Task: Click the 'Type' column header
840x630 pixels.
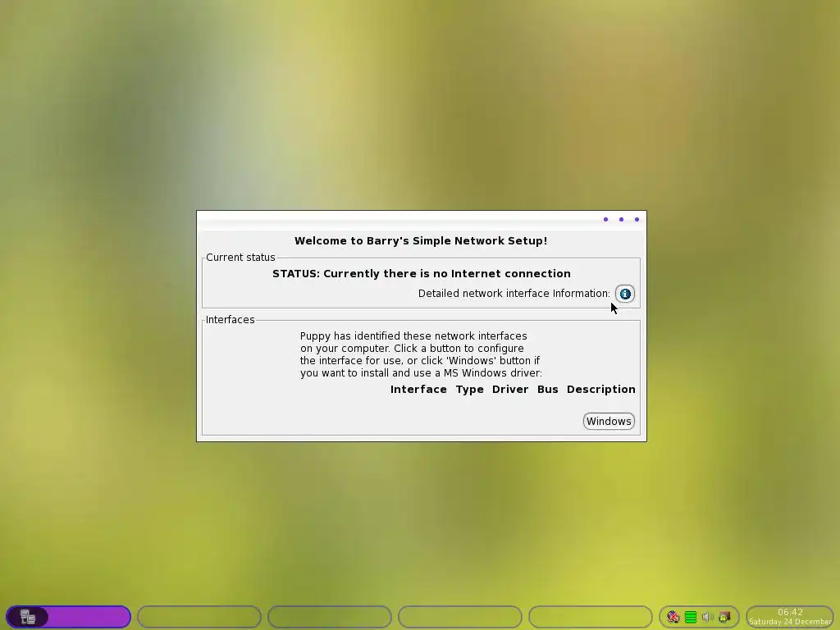Action: click(x=470, y=390)
